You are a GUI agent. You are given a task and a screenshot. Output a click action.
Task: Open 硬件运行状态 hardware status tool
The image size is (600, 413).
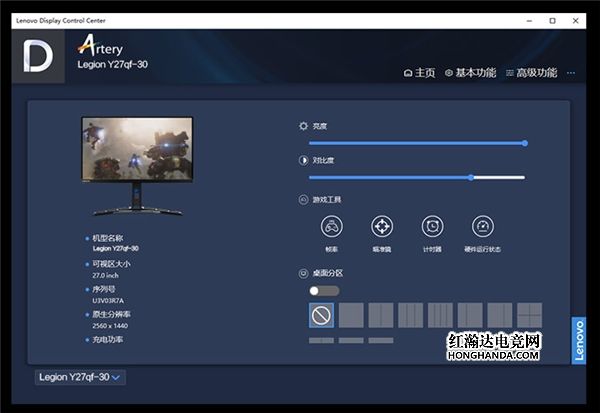pos(483,226)
